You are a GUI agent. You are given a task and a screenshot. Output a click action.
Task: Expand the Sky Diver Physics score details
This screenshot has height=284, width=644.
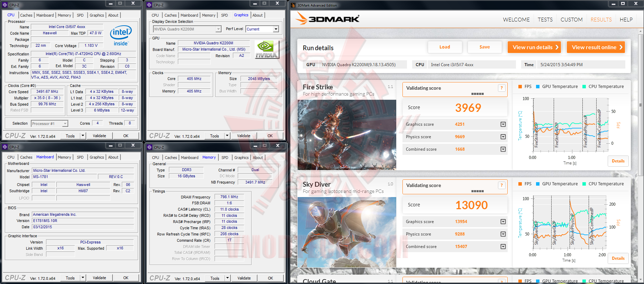point(503,234)
